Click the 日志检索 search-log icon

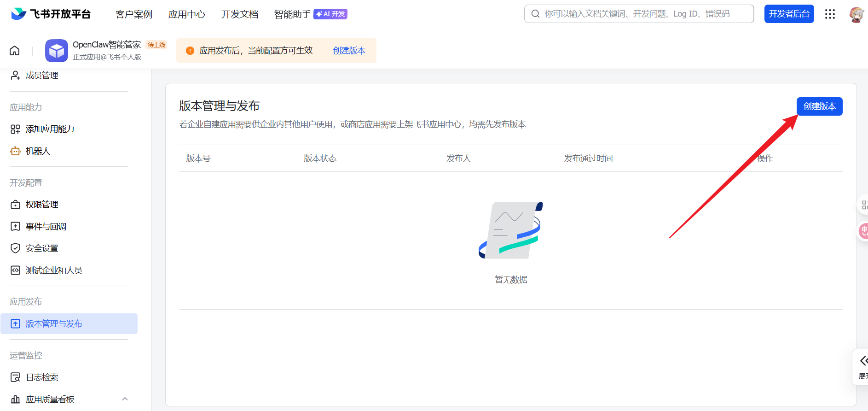15,377
